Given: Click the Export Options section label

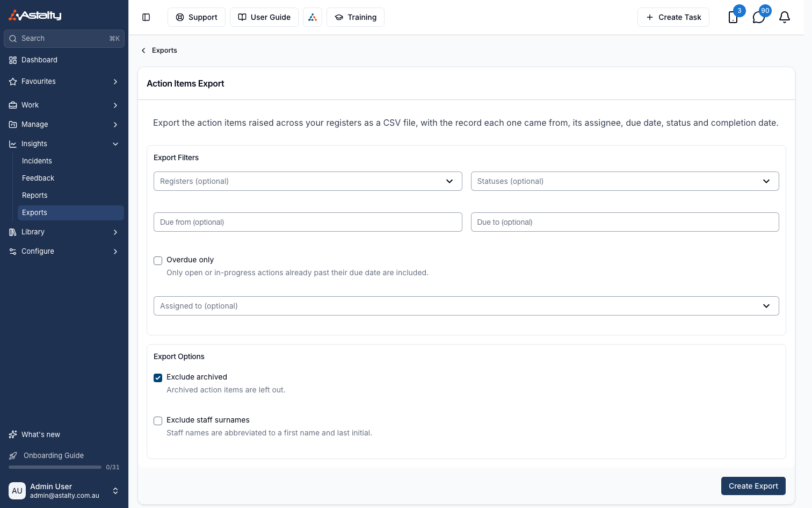Looking at the screenshot, I should coord(179,356).
